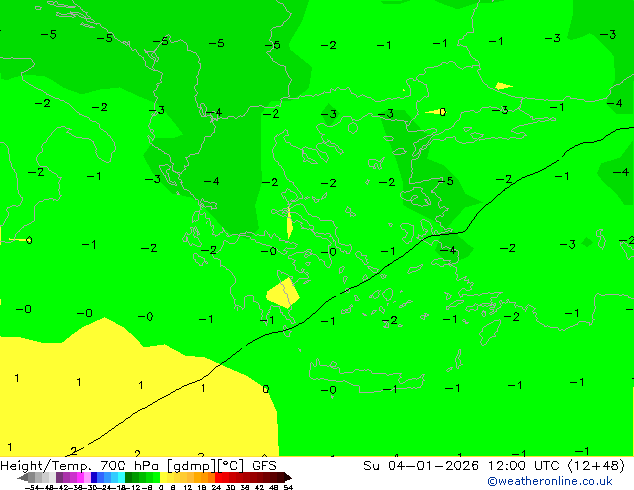The height and width of the screenshot is (490, 634).
Task: Select the dark purple swatch in color scale
Action: pyautogui.click(x=59, y=477)
